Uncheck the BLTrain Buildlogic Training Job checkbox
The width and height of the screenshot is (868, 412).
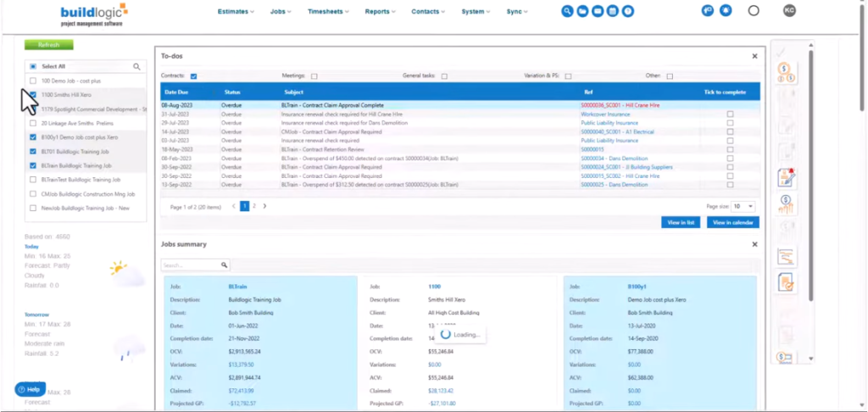coord(33,165)
